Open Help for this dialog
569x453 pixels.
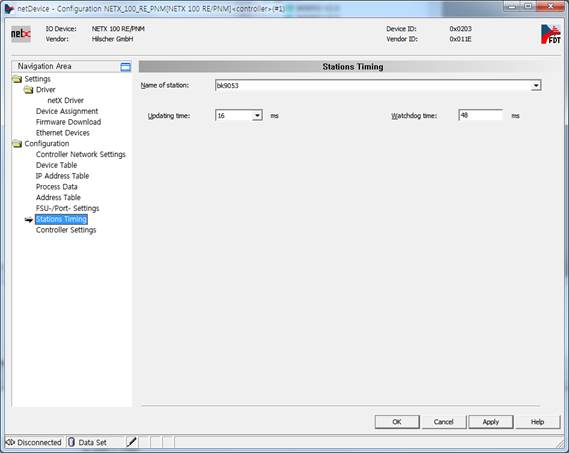pyautogui.click(x=537, y=422)
